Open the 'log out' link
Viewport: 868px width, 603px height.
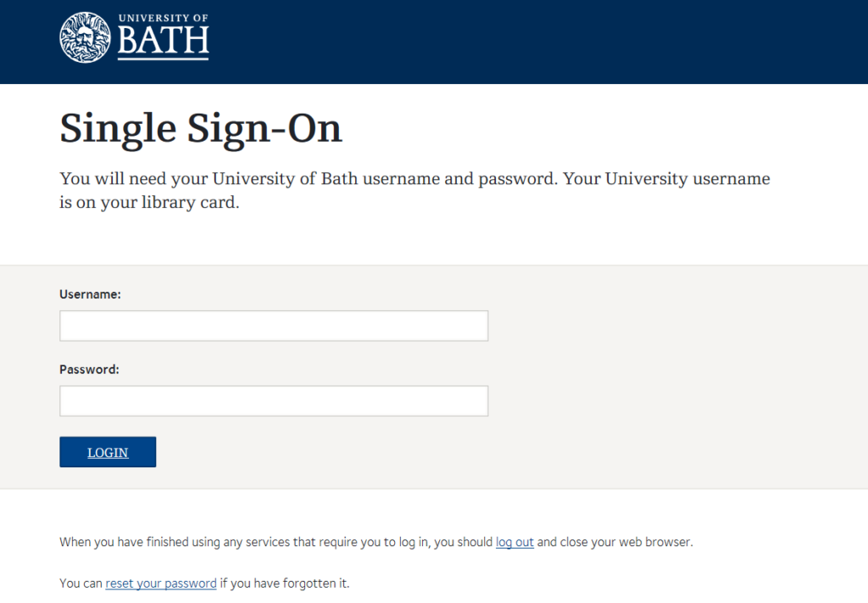coord(515,542)
